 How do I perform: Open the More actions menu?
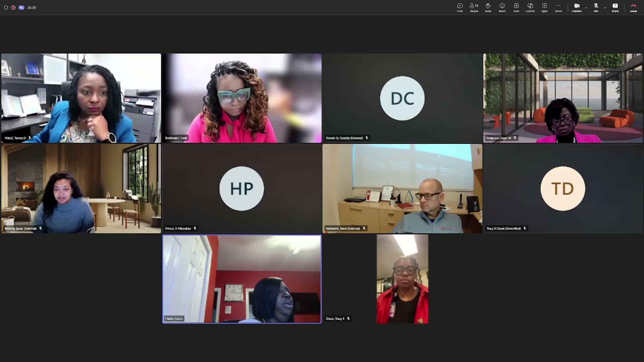pyautogui.click(x=558, y=7)
